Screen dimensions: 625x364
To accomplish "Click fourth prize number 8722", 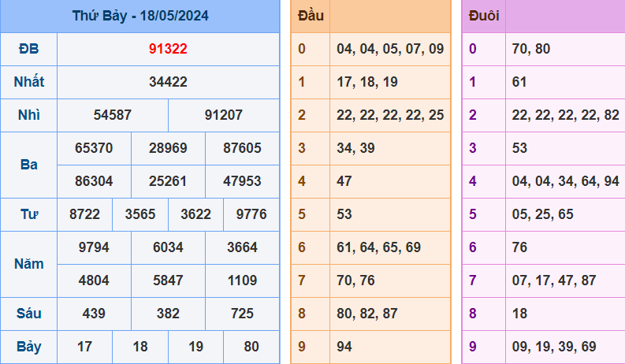I will coord(84,214).
